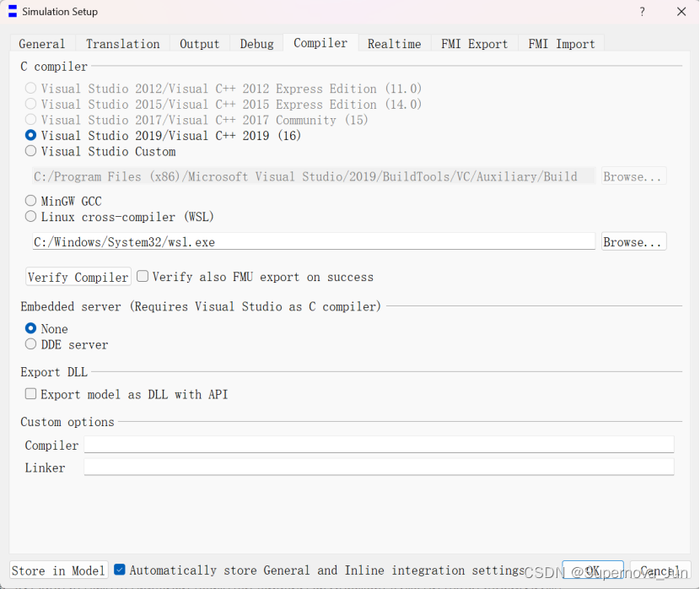The height and width of the screenshot is (589, 700).
Task: Open the Realtime tab
Action: tap(394, 44)
